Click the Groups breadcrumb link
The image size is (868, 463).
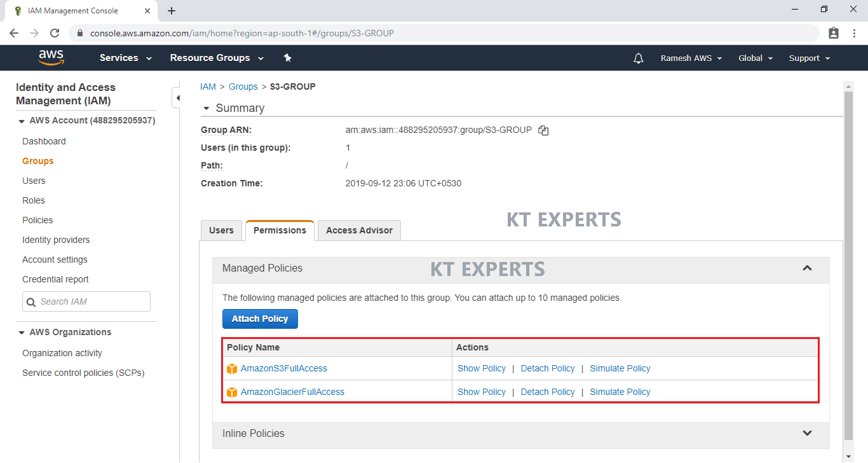click(x=243, y=86)
